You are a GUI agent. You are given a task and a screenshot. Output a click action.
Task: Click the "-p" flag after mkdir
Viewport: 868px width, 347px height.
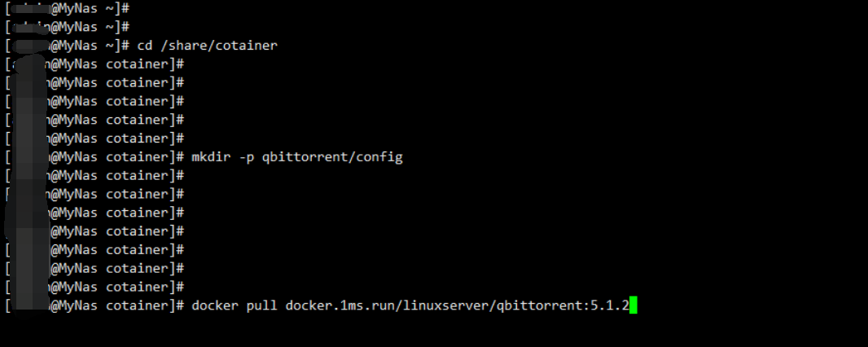click(x=247, y=158)
